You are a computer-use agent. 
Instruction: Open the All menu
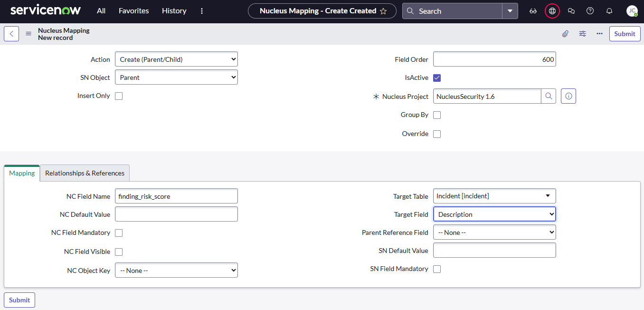click(101, 11)
